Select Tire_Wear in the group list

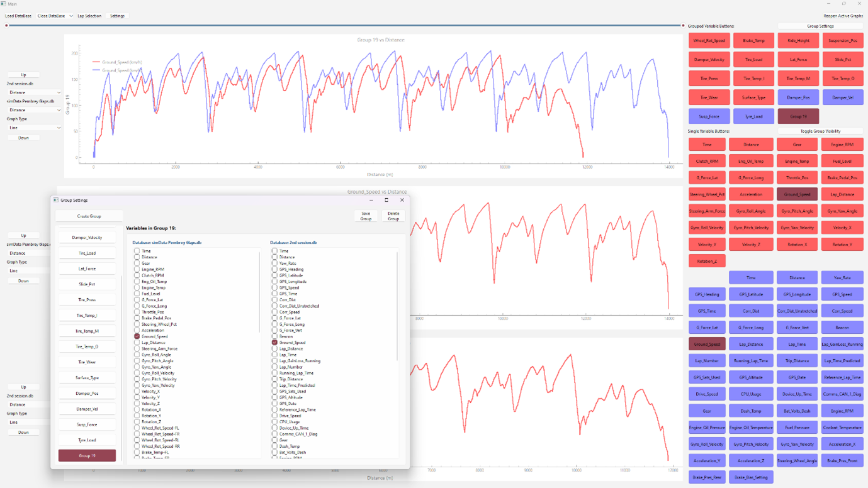pos(87,362)
